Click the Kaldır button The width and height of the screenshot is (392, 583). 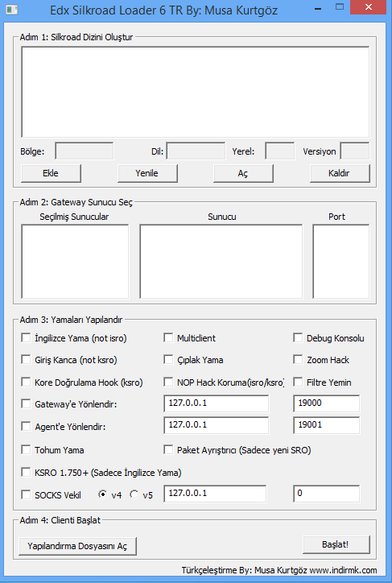click(x=340, y=173)
